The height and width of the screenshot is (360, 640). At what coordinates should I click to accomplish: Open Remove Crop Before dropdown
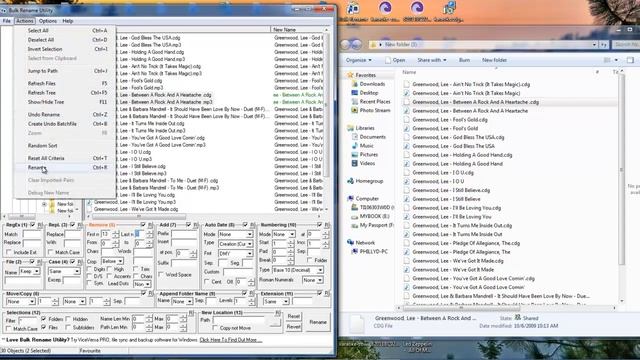point(112,261)
